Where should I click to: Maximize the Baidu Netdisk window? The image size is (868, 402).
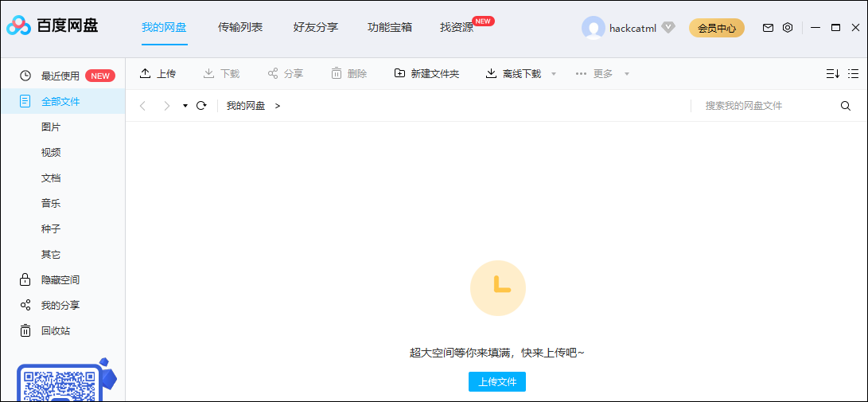836,28
